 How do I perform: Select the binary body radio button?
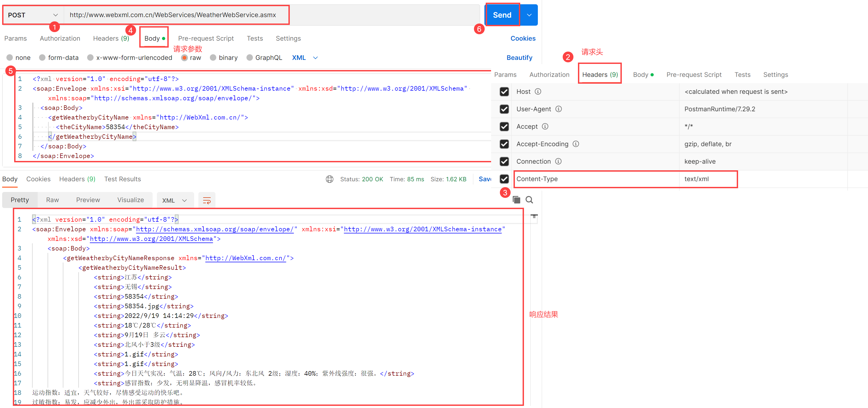point(213,57)
